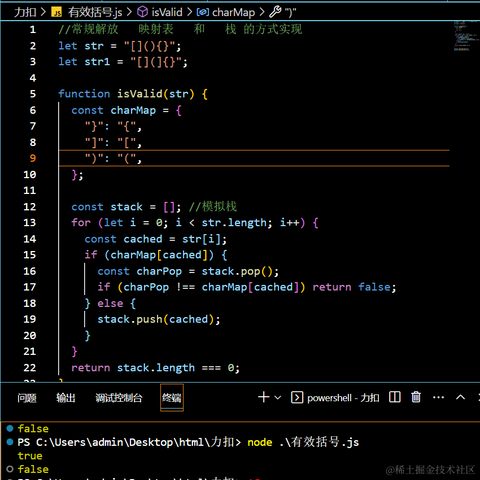The width and height of the screenshot is (480, 480).
Task: Click the isValid cube symbol icon
Action: [142, 12]
